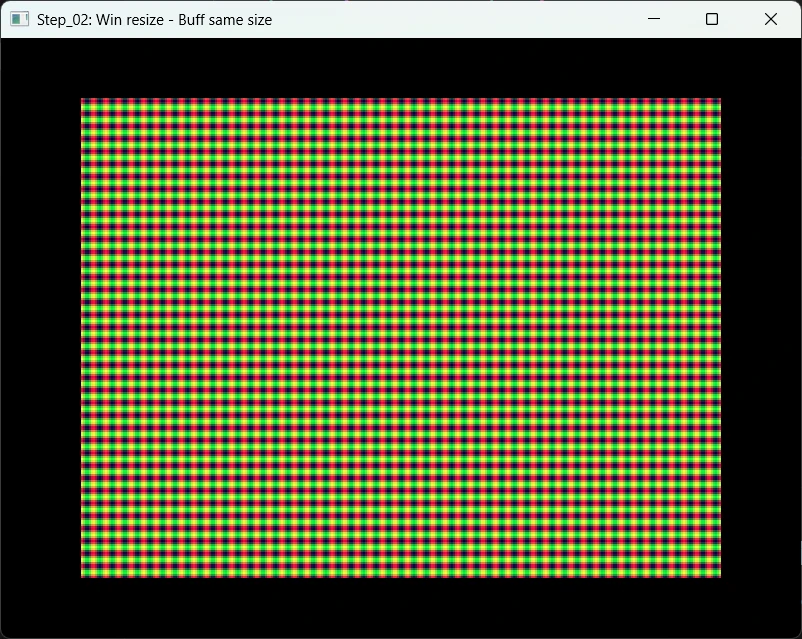Click the black margin above the pattern
The image size is (802, 639).
pyautogui.click(x=401, y=68)
